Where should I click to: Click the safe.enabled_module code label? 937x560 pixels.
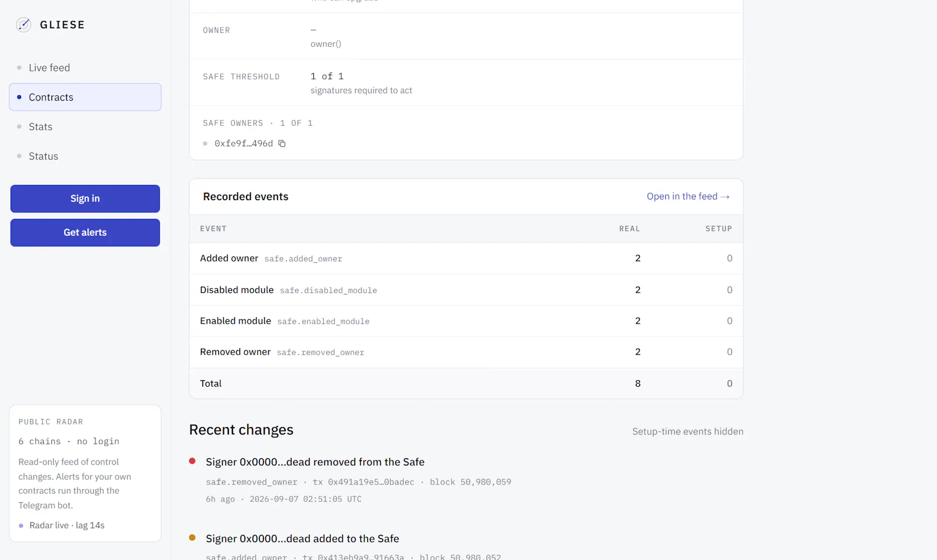pos(323,321)
